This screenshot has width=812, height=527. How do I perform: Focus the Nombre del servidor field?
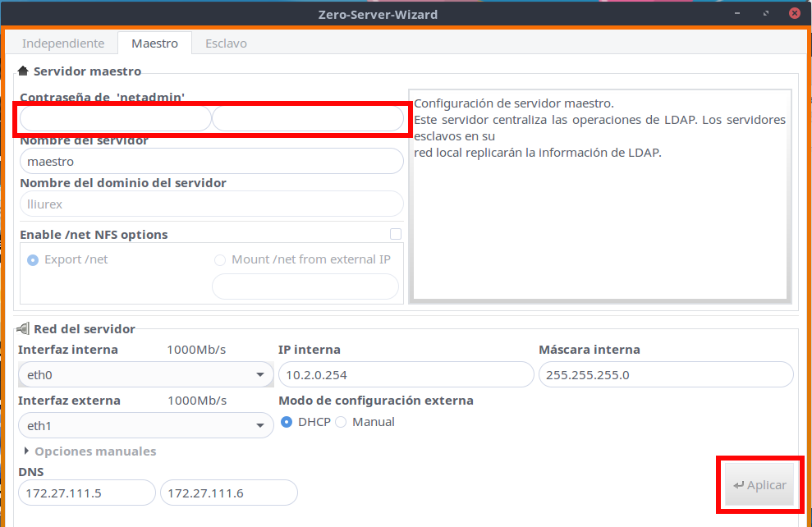pos(211,162)
